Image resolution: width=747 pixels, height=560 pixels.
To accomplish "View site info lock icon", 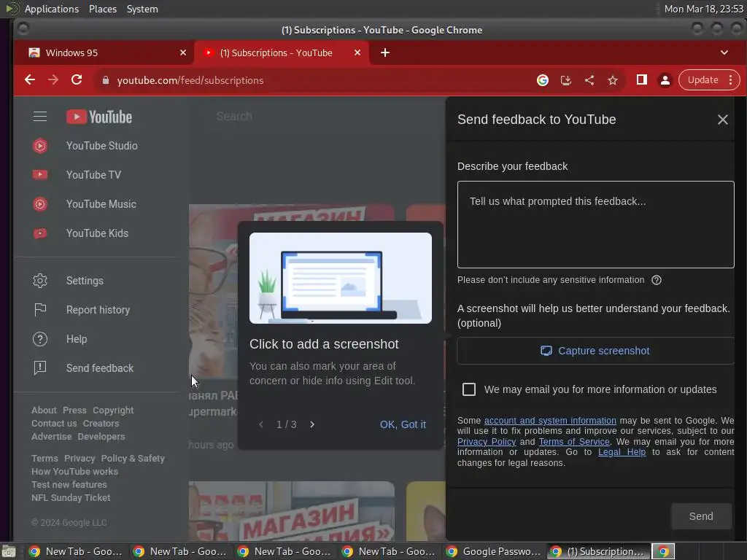I will tap(106, 80).
